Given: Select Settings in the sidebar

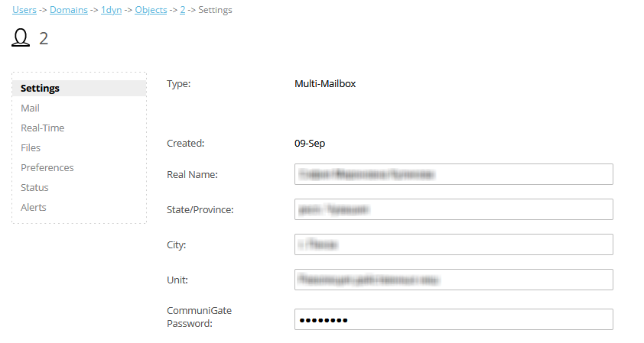Looking at the screenshot, I should click(40, 88).
